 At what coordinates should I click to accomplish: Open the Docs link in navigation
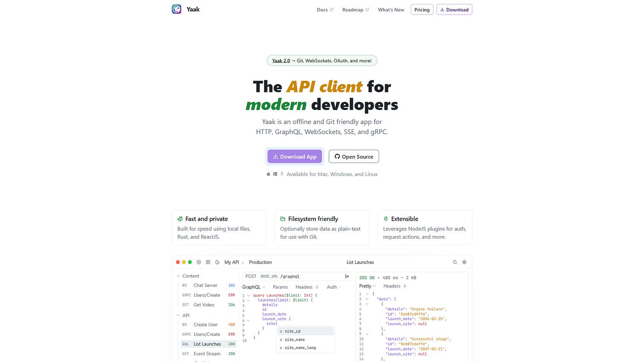(325, 10)
